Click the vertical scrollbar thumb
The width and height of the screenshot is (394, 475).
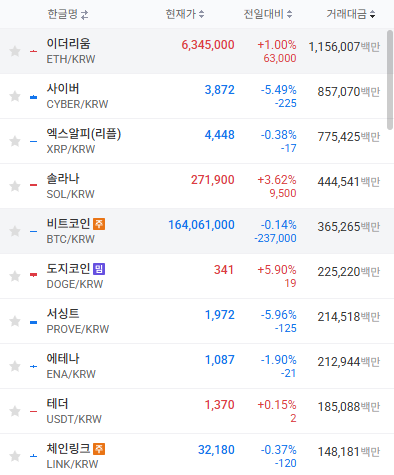coord(390,80)
